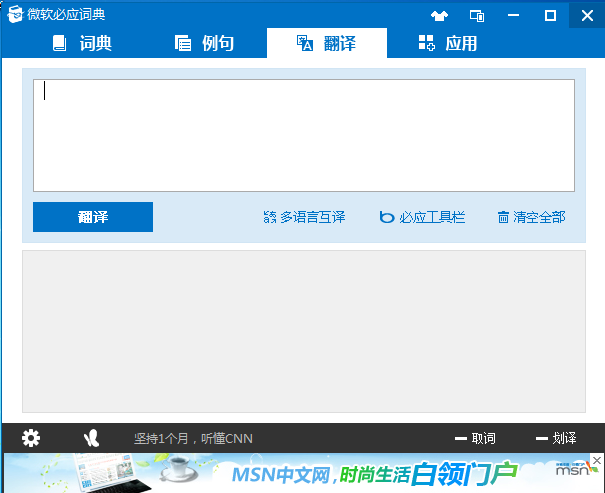Image resolution: width=605 pixels, height=493 pixels.
Task: Open settings gear icon
Action: [x=31, y=438]
